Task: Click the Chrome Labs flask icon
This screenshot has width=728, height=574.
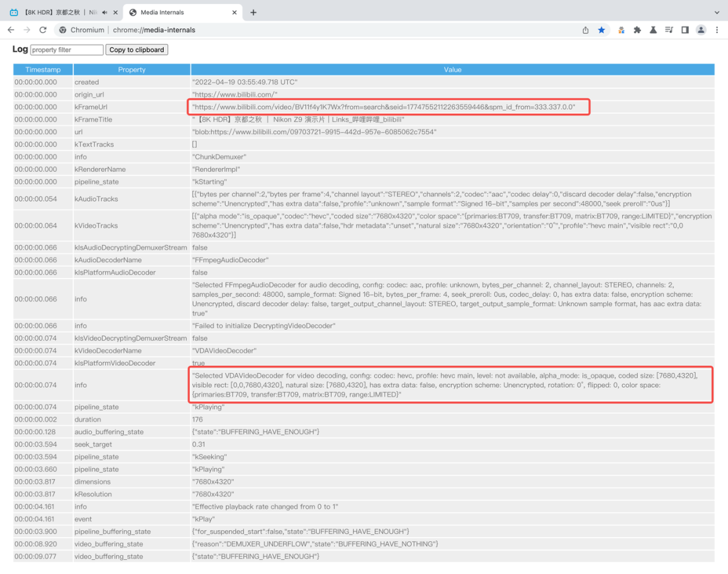Action: [653, 30]
